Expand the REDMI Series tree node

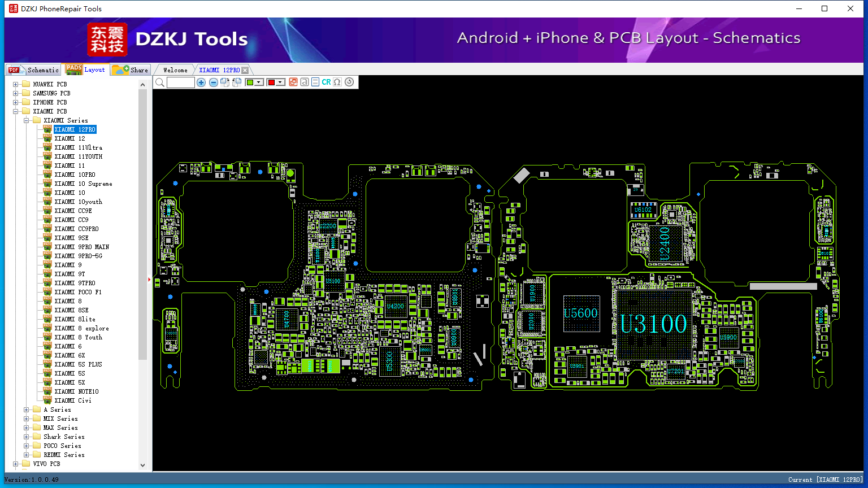point(26,455)
